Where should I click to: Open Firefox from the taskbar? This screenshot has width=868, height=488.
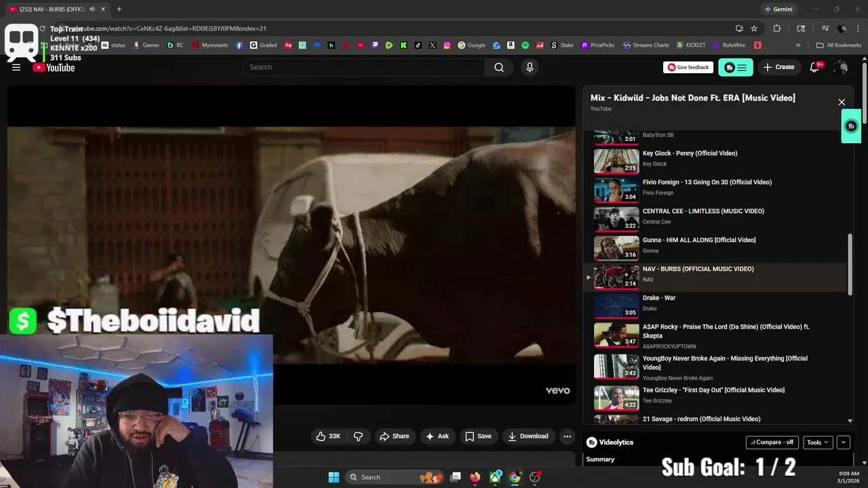click(x=475, y=477)
